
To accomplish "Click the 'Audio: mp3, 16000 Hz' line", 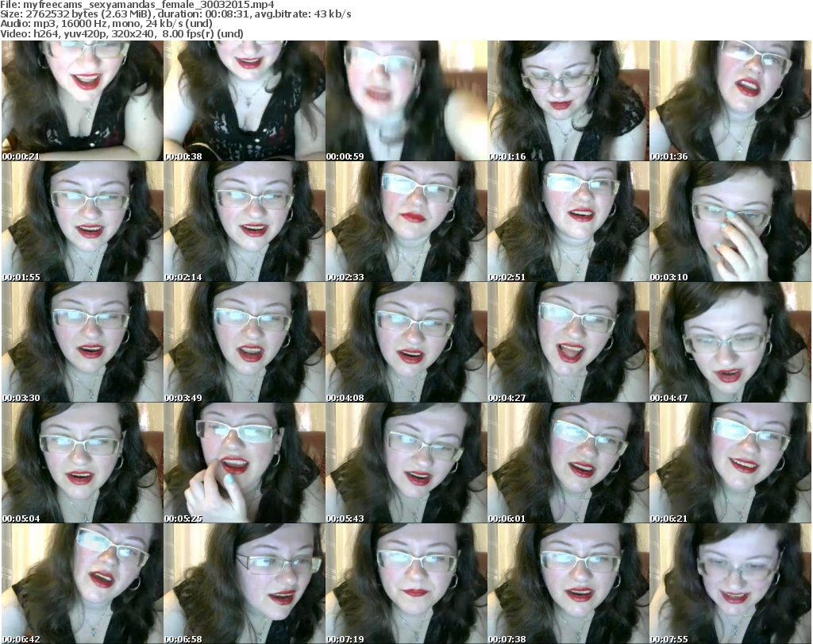I will tap(106, 24).
